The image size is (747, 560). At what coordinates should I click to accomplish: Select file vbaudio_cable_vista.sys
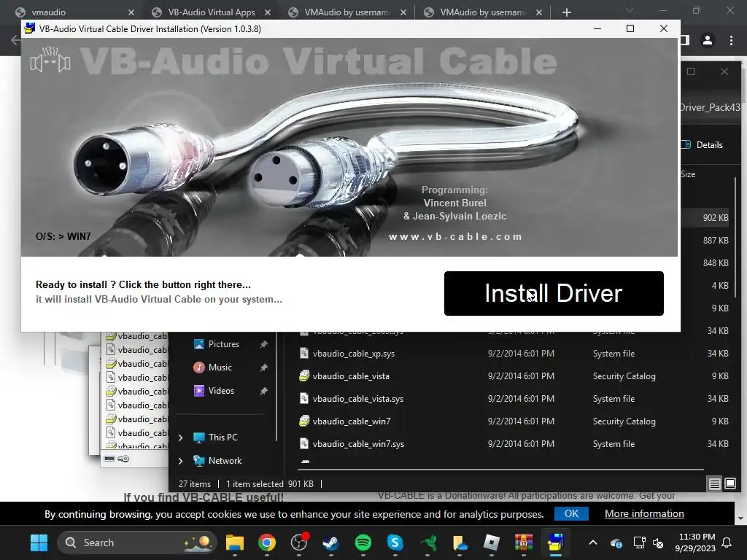tap(357, 399)
